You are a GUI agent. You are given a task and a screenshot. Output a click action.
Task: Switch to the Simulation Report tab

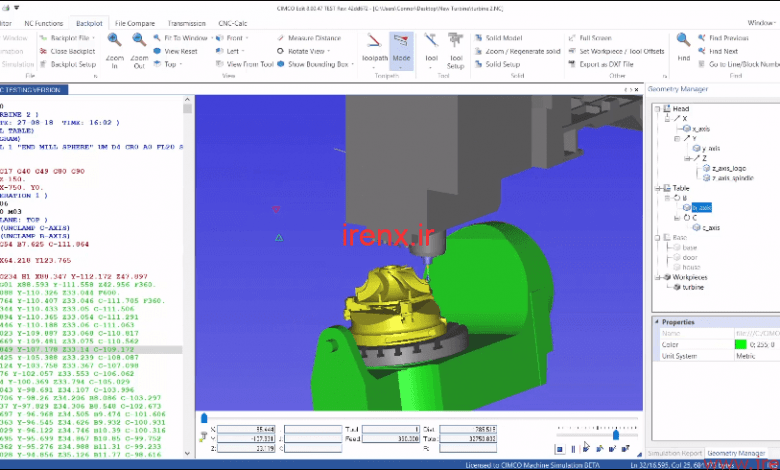[x=675, y=453]
